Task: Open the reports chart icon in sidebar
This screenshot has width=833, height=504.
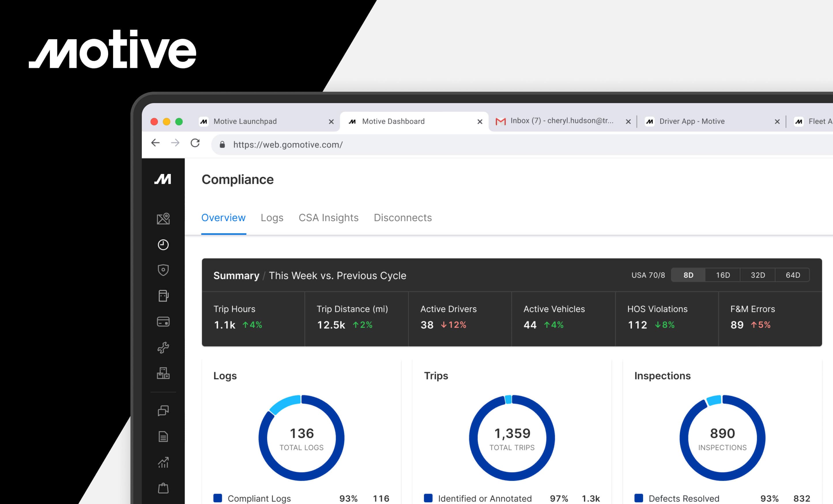Action: click(x=163, y=462)
